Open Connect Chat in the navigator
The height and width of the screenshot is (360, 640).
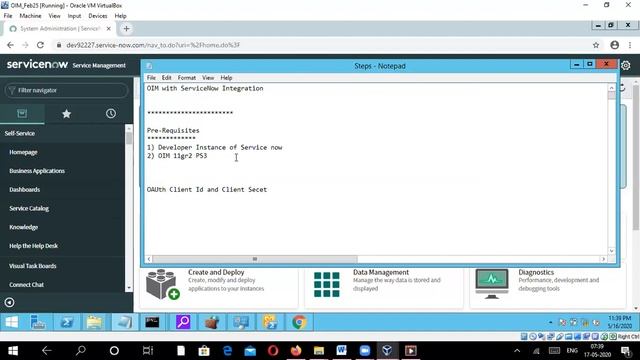tap(27, 284)
